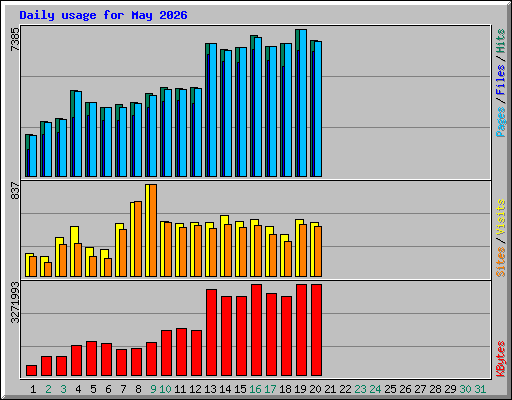Select day 1 on the x-axis
Image resolution: width=512 pixels, height=400 pixels.
point(33,389)
